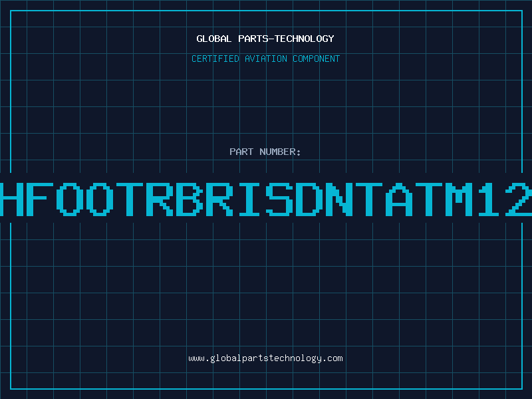This screenshot has height=399, width=532.
Task: Click the PART word in the label
Action: 241,152
